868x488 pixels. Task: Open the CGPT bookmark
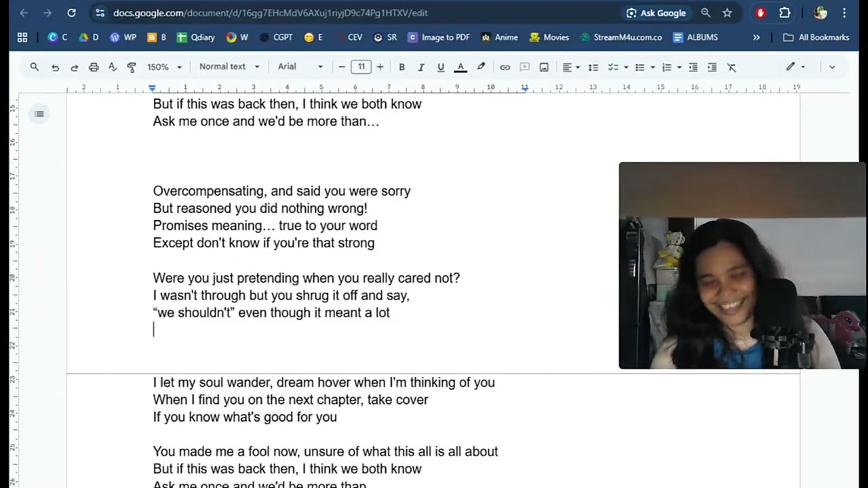point(277,37)
